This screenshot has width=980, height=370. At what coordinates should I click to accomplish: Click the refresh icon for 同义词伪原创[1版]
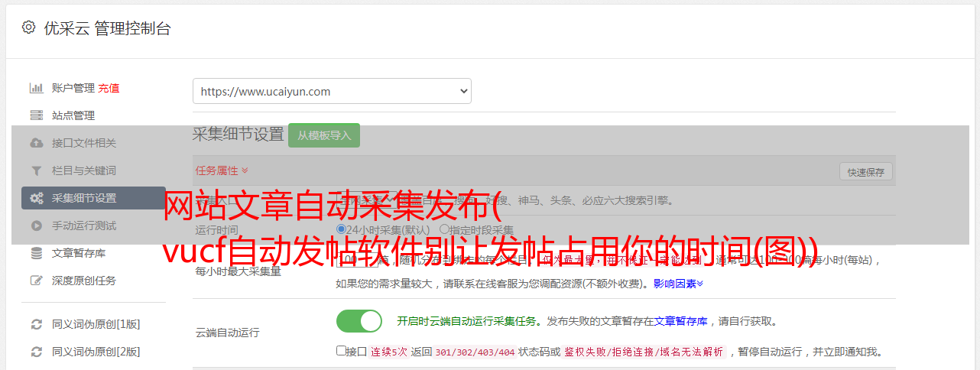click(x=36, y=324)
